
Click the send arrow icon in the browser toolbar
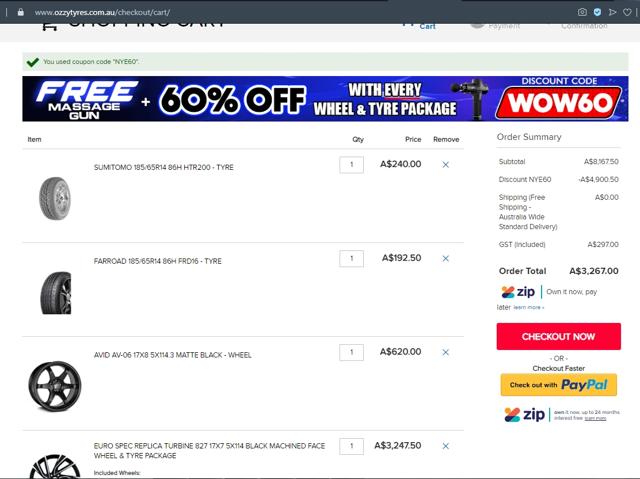pos(612,12)
